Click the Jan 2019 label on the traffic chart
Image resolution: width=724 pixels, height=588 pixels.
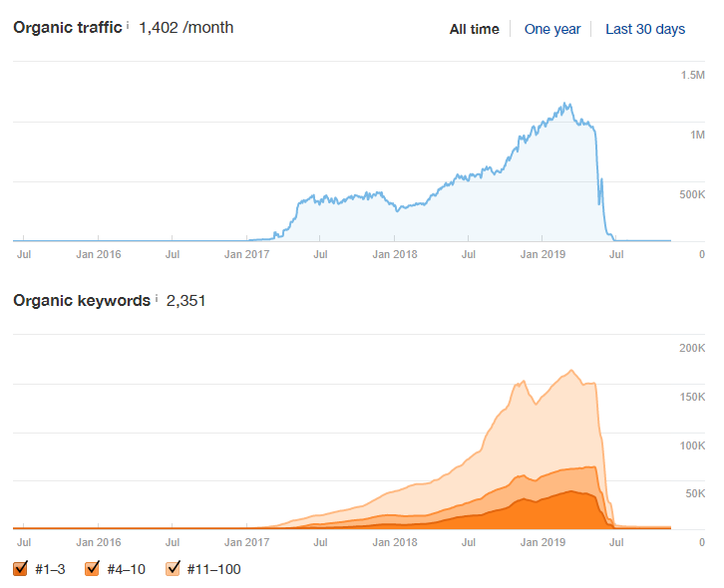543,254
